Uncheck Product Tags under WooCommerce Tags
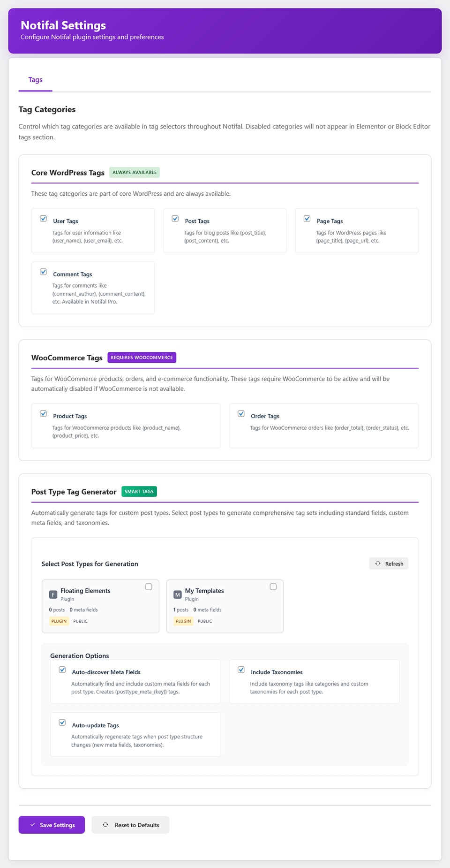 [43, 413]
